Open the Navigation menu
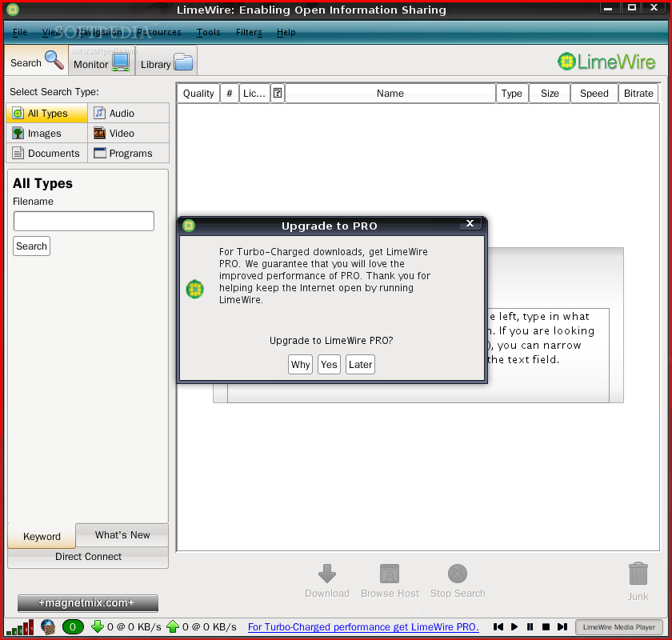The width and height of the screenshot is (672, 640). tap(99, 32)
